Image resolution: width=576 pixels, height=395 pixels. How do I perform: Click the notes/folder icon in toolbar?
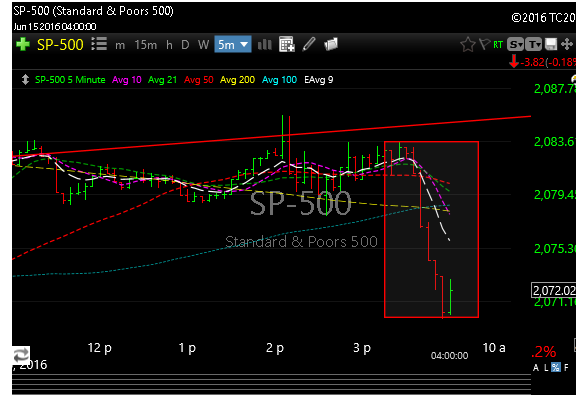[331, 44]
